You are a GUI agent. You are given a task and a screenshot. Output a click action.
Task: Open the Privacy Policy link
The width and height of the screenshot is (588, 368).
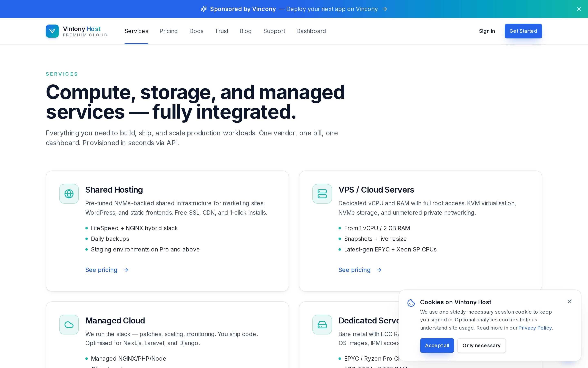[x=535, y=328]
